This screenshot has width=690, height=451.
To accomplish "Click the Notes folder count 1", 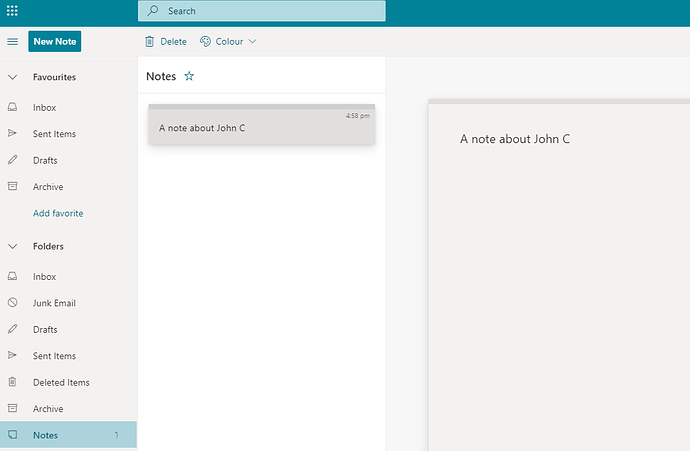I will (x=117, y=435).
